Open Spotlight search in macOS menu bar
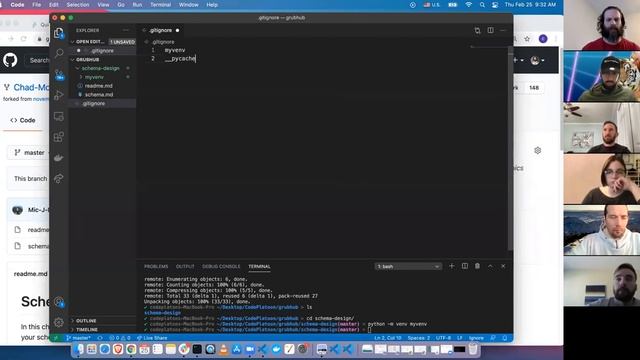 (x=482, y=4)
